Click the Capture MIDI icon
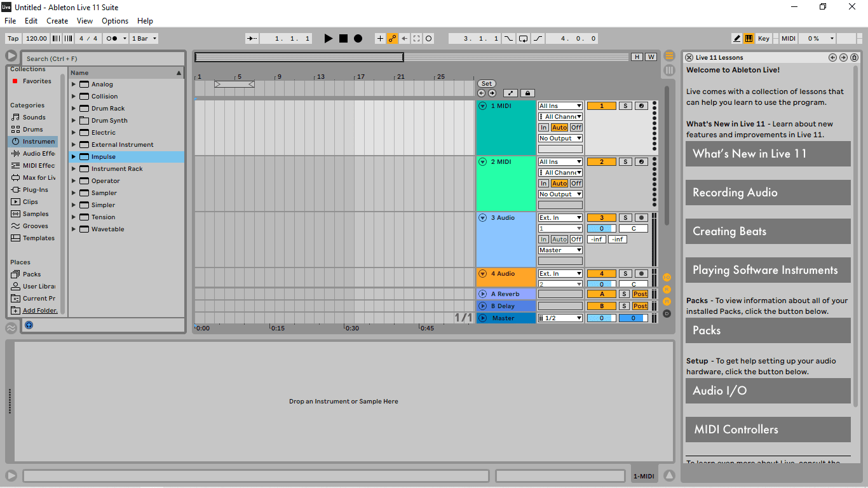Screen dimensions: 868x488 (417, 39)
